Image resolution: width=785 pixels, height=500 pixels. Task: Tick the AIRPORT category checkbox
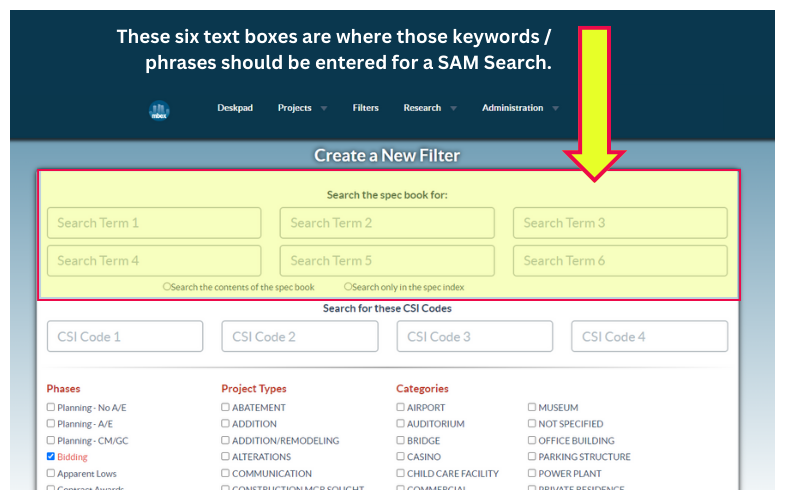(401, 407)
